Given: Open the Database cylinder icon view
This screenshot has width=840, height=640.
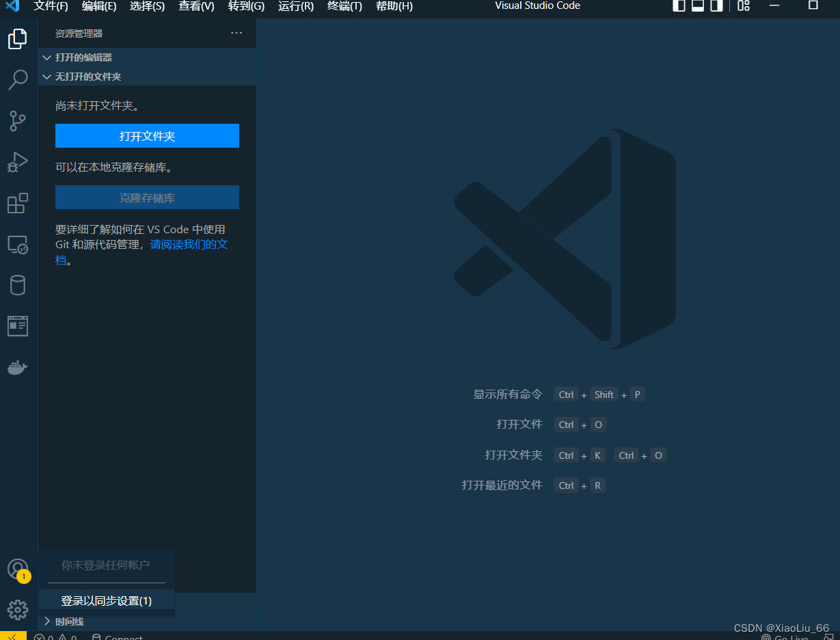Looking at the screenshot, I should tap(18, 285).
